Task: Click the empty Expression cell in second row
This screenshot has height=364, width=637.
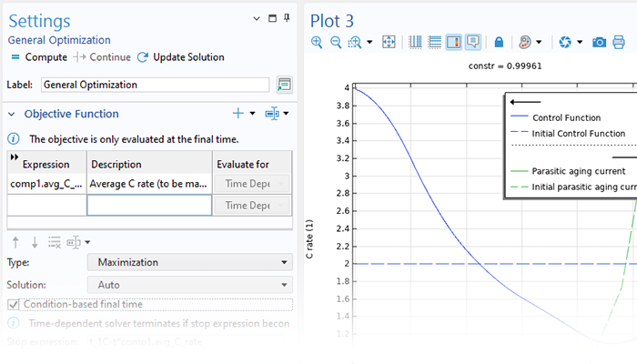Action: 46,205
